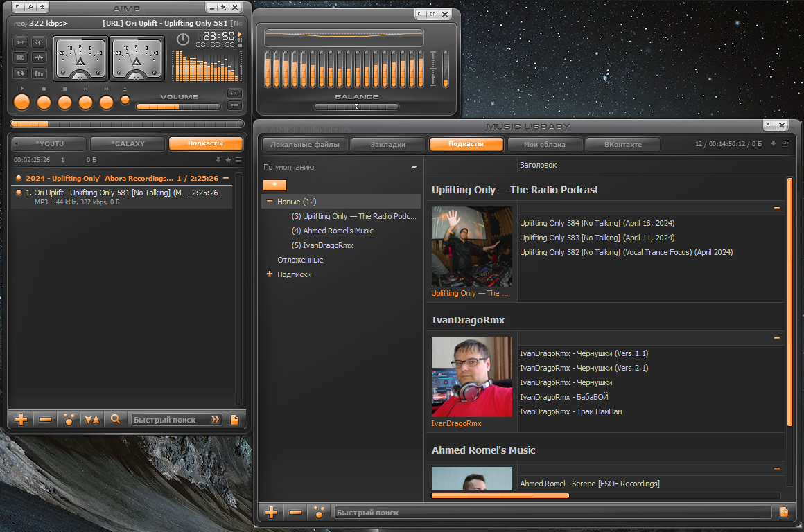Click the track seek progress bar
The width and height of the screenshot is (804, 532).
pos(127,123)
